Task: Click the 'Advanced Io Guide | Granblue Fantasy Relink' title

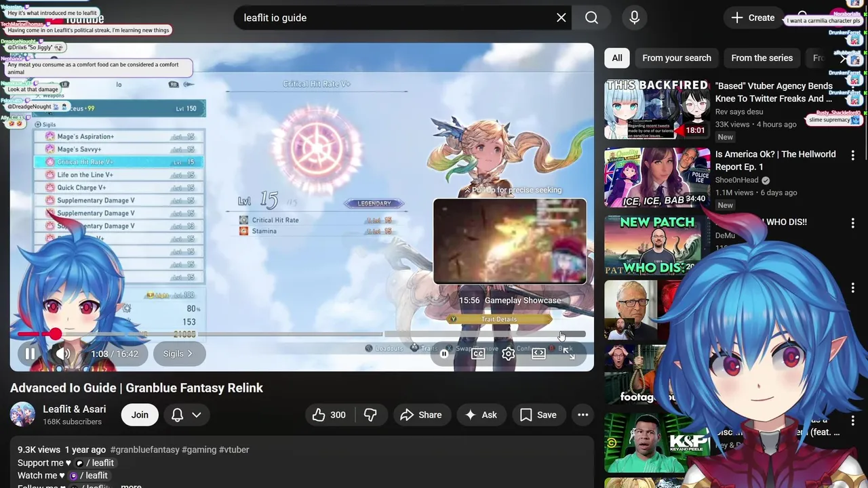Action: click(x=136, y=388)
